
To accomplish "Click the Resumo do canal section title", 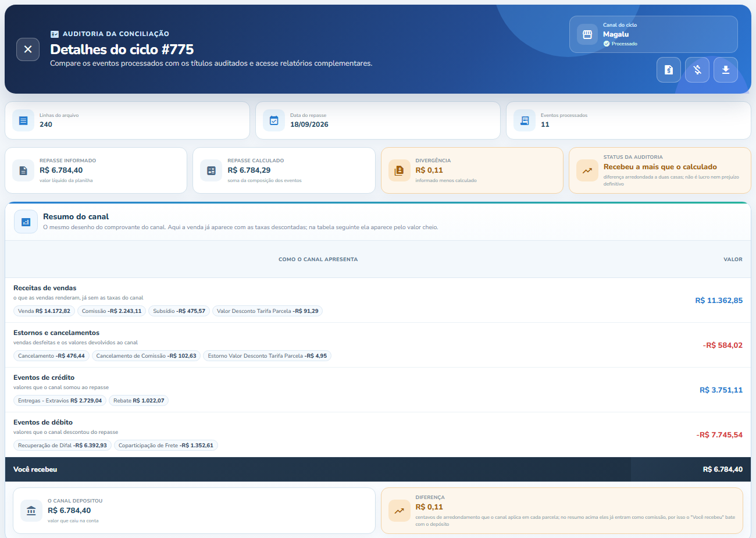I will pyautogui.click(x=76, y=216).
